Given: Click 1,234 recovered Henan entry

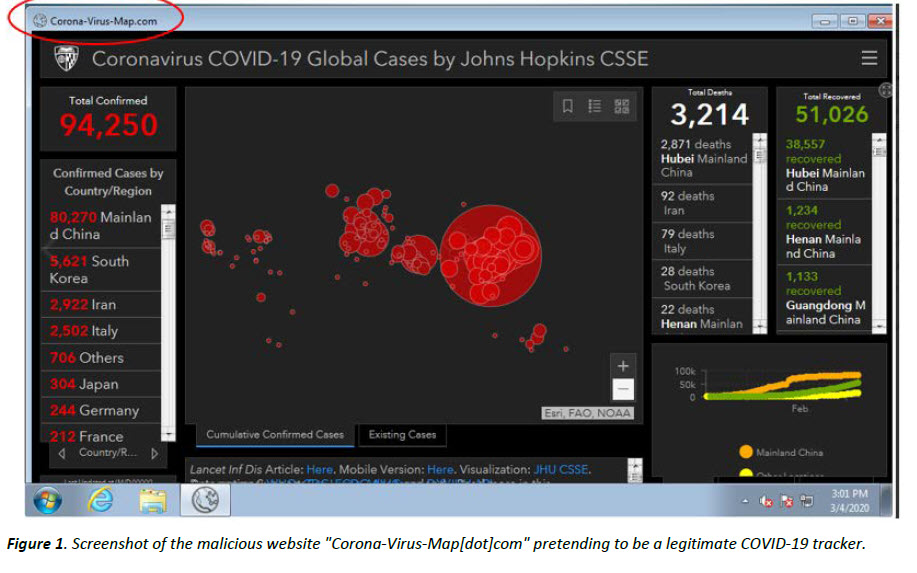Looking at the screenshot, I should (825, 232).
